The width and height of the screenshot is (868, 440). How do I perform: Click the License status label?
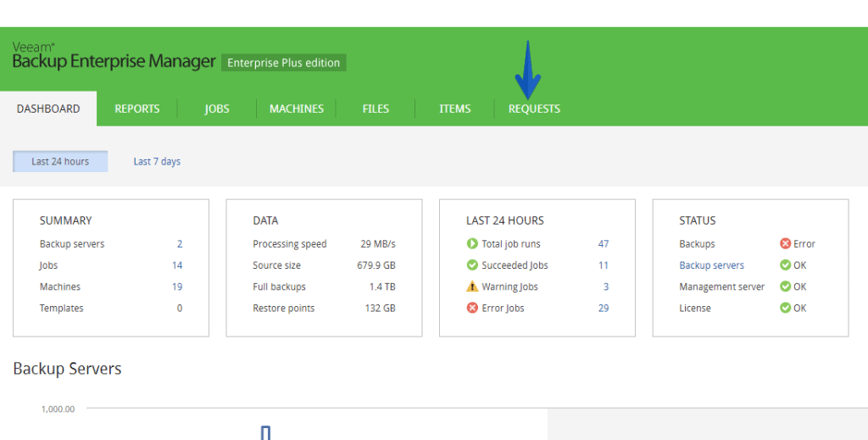click(x=695, y=308)
